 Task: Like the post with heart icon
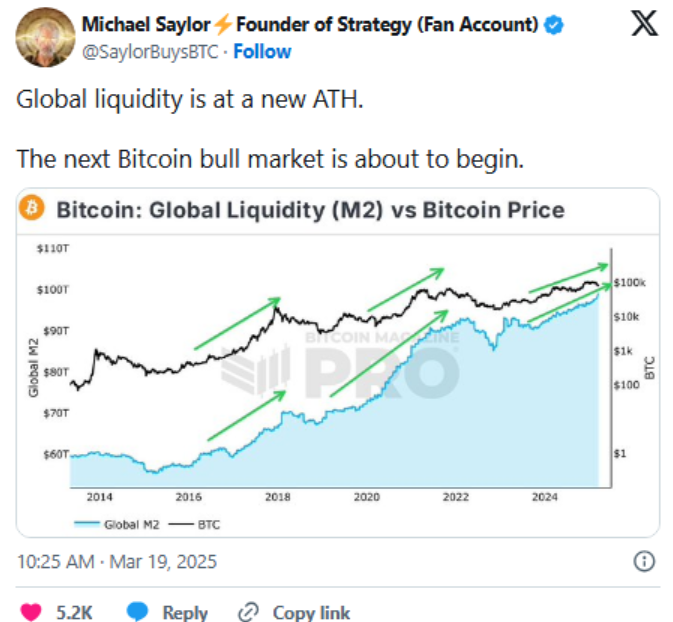click(x=31, y=611)
